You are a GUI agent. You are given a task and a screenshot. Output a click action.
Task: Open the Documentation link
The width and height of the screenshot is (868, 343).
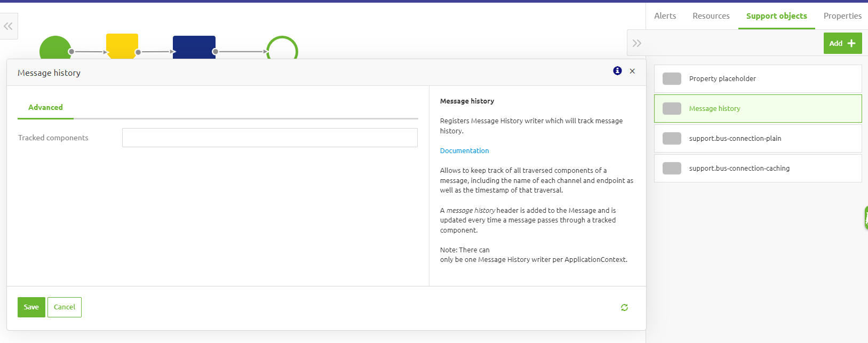(x=464, y=151)
